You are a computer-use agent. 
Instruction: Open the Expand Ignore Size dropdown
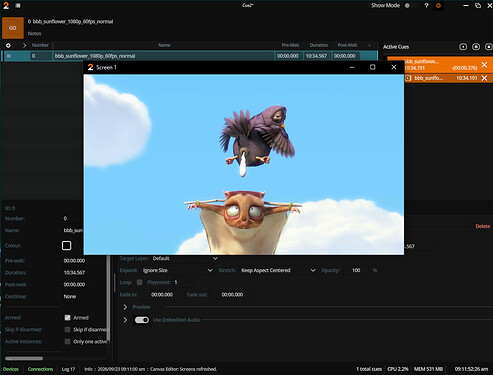click(x=177, y=270)
